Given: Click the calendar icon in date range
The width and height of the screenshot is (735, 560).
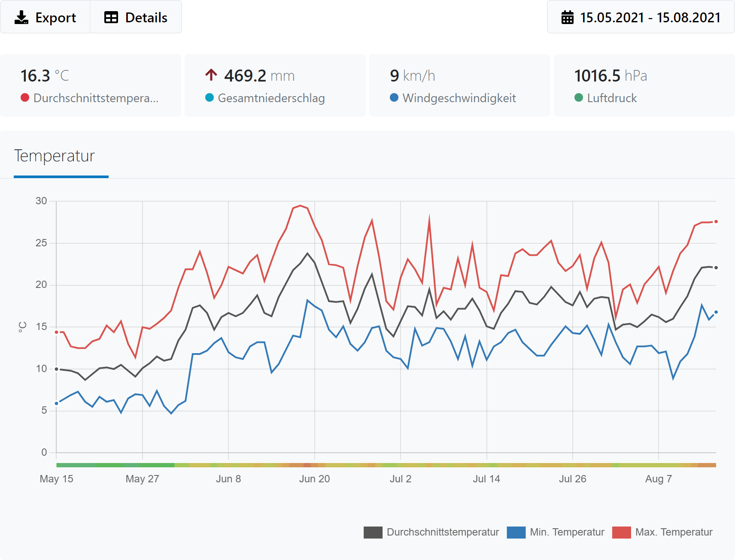Looking at the screenshot, I should (x=568, y=18).
